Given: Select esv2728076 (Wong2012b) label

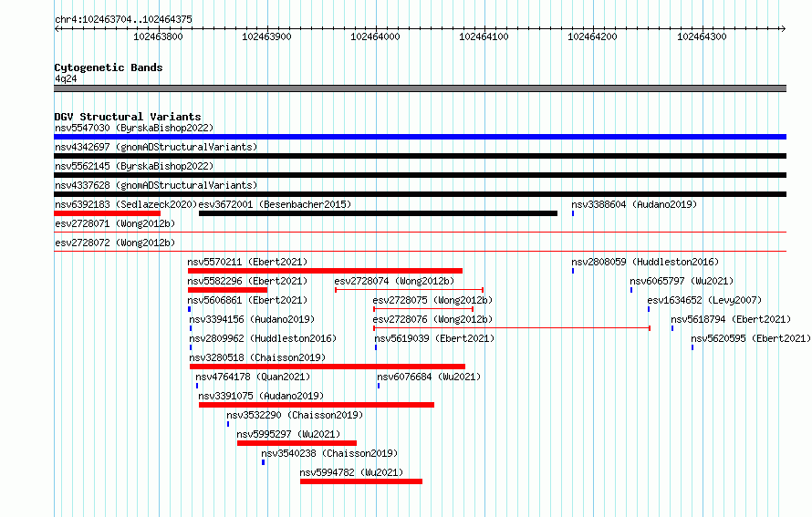Looking at the screenshot, I should click(432, 319).
